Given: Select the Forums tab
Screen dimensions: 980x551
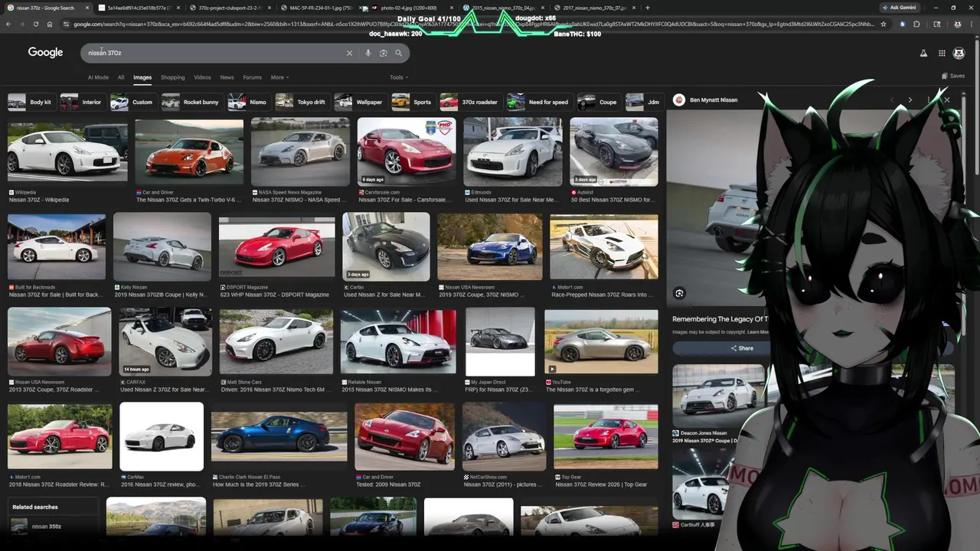Looking at the screenshot, I should tap(252, 77).
